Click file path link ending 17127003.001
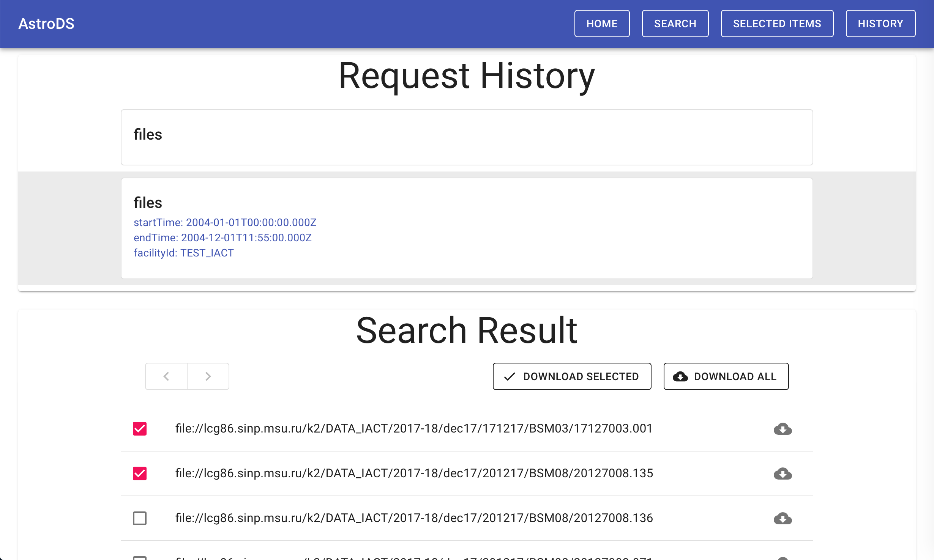Viewport: 934px width, 560px height. [x=414, y=429]
